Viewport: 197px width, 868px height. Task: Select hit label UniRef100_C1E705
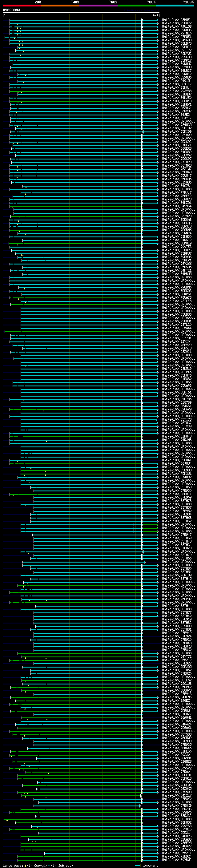(176, 399)
